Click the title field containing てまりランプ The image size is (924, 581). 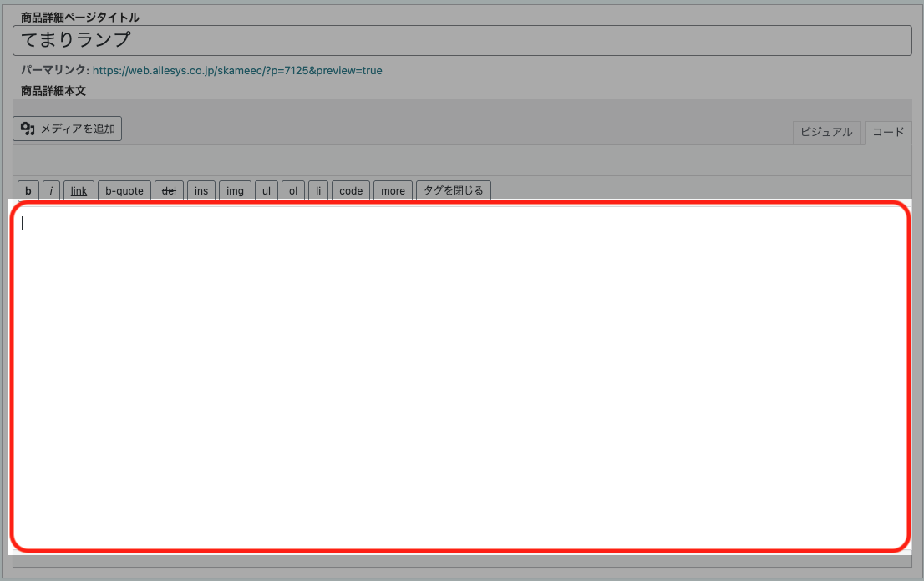pyautogui.click(x=461, y=41)
